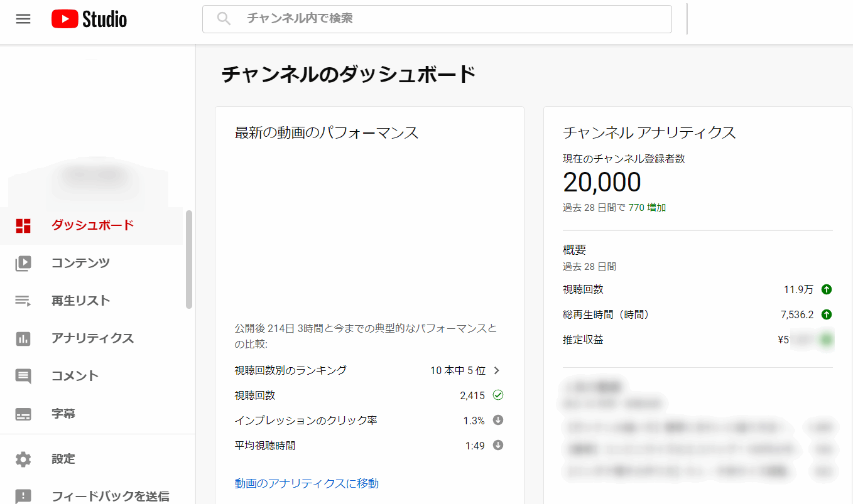Viewport: 853px width, 504px height.
Task: Select the コメント menu label
Action: click(x=75, y=376)
